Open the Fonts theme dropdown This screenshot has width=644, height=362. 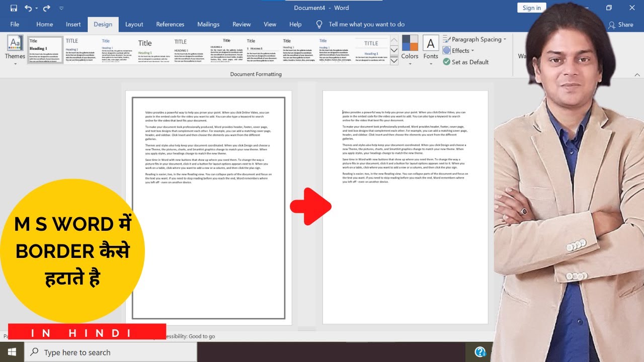coord(431,50)
